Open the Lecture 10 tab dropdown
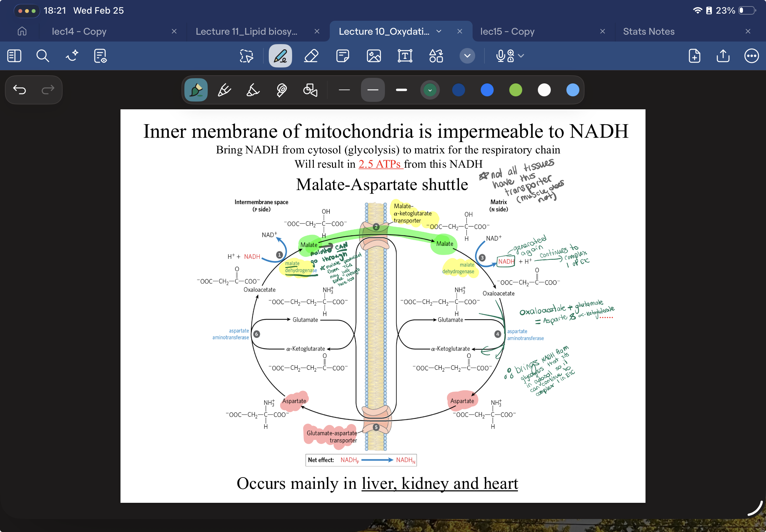The width and height of the screenshot is (766, 532). coord(439,31)
